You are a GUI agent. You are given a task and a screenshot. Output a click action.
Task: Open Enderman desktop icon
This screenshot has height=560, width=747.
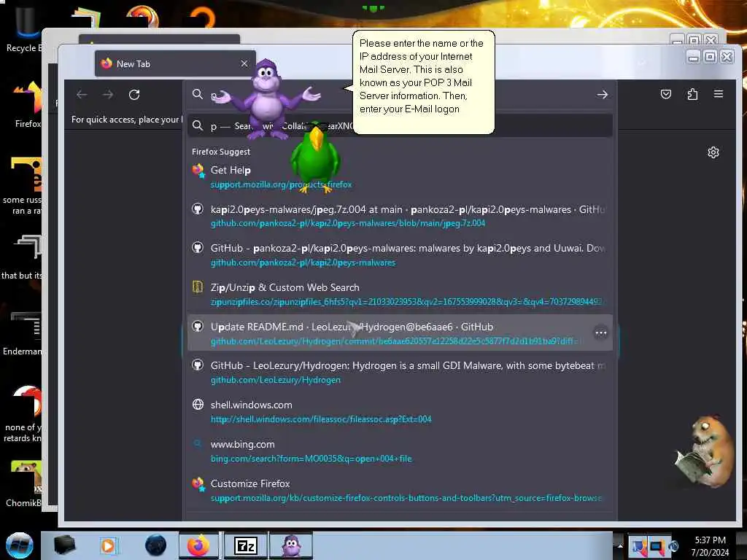point(23,333)
